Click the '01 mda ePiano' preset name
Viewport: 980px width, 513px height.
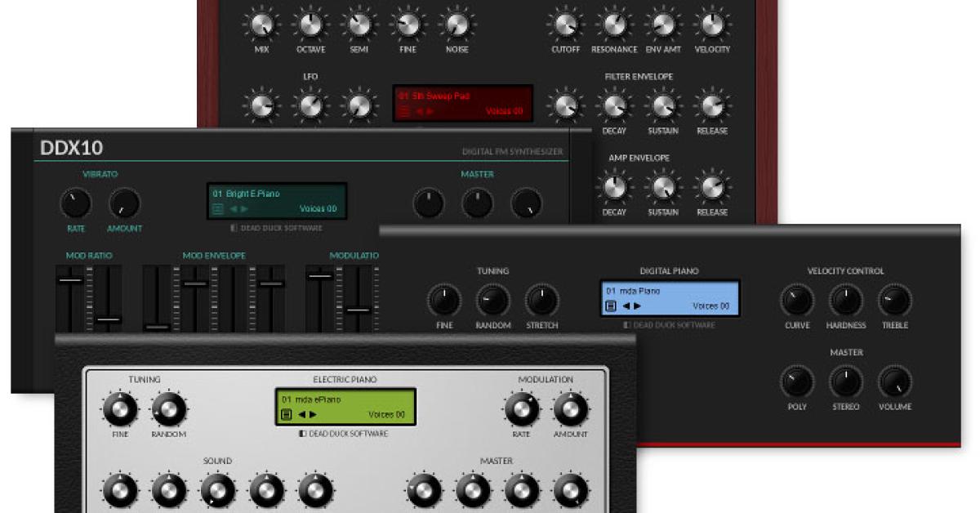(310, 399)
